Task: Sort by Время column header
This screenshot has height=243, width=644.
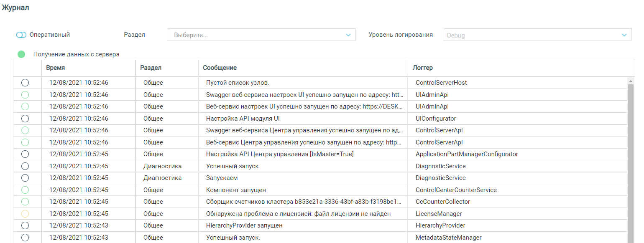Action: point(56,68)
